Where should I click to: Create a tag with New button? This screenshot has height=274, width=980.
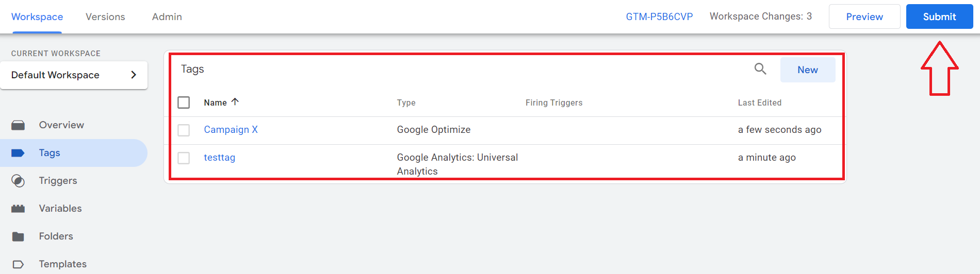pyautogui.click(x=808, y=70)
